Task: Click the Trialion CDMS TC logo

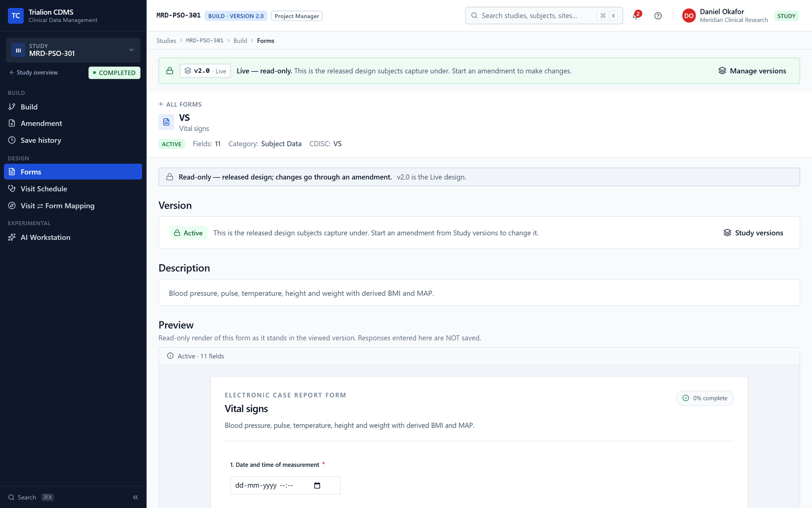Action: pos(16,16)
